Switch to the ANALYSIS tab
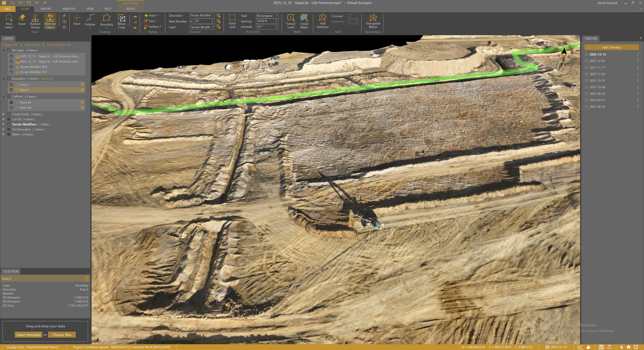644x350 pixels. coord(69,9)
